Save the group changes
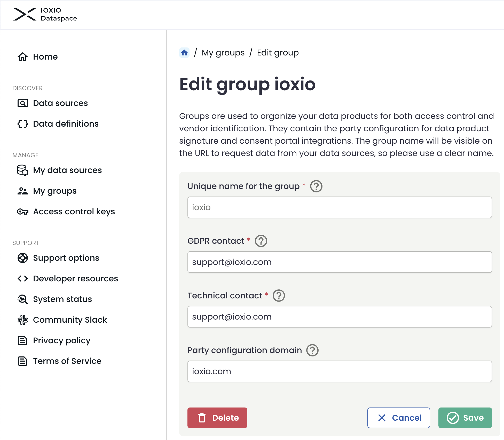 tap(465, 418)
